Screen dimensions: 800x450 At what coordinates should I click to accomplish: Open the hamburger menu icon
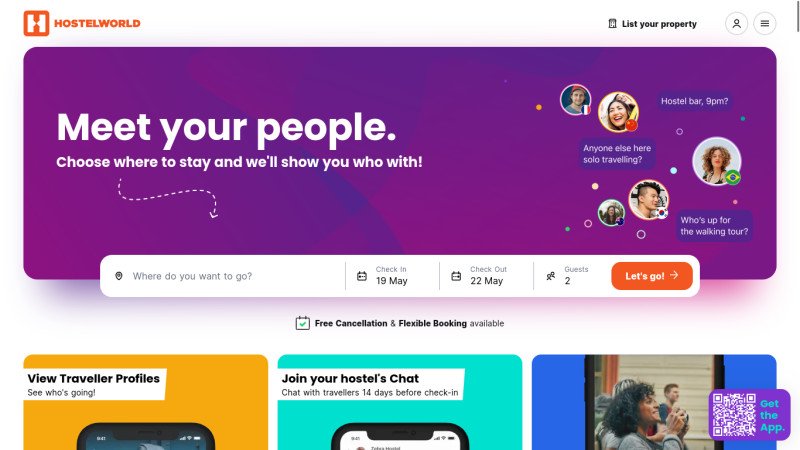pyautogui.click(x=764, y=23)
